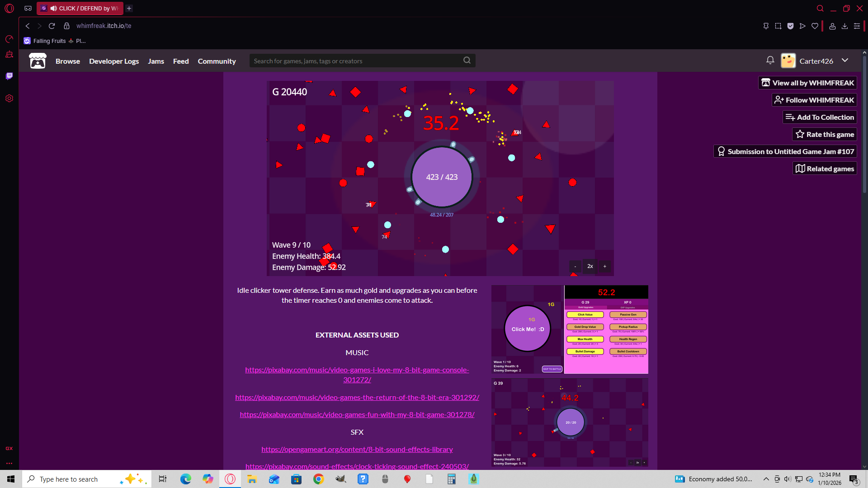This screenshot has width=868, height=488.
Task: Open Opera easy setup menu
Action: click(857, 26)
